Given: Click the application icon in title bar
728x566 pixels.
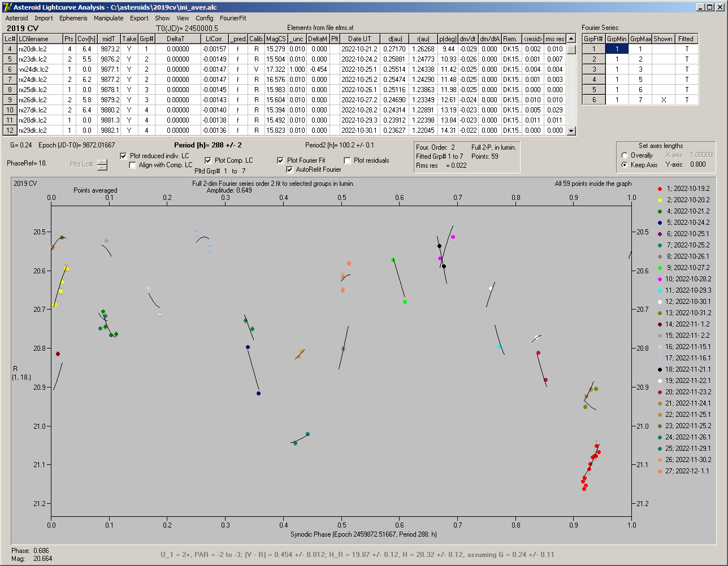Looking at the screenshot, I should point(7,7).
